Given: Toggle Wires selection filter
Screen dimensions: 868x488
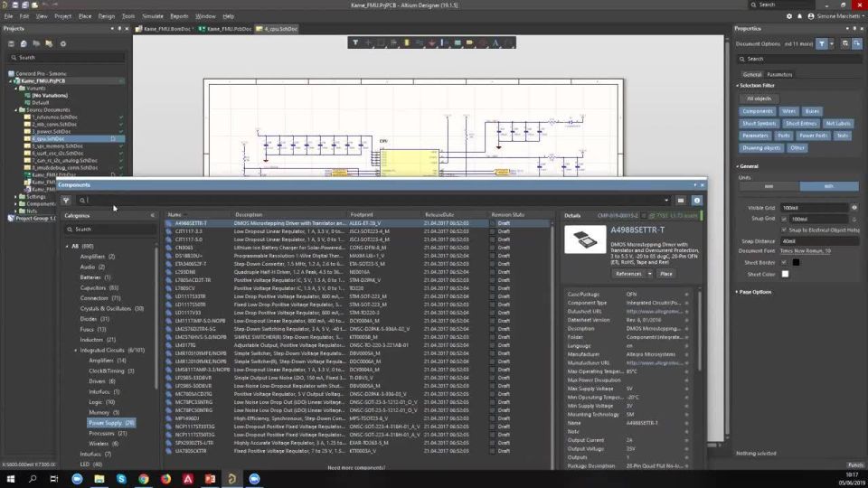Looking at the screenshot, I should [x=788, y=111].
